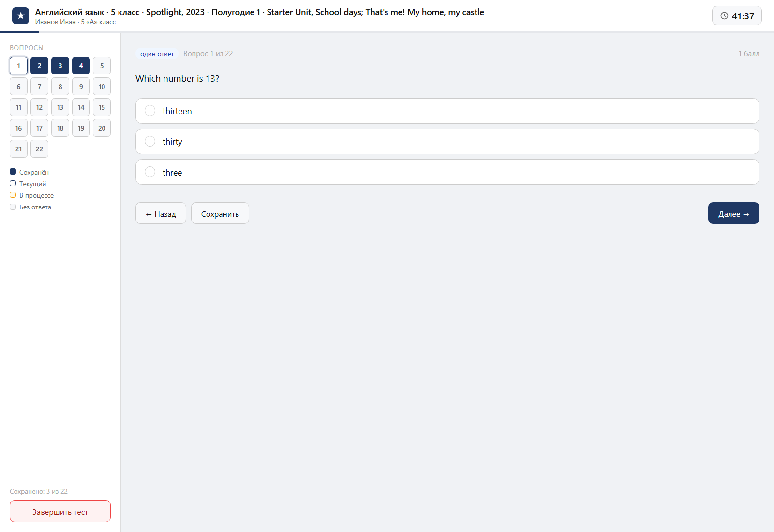Jump to question 9

(81, 87)
